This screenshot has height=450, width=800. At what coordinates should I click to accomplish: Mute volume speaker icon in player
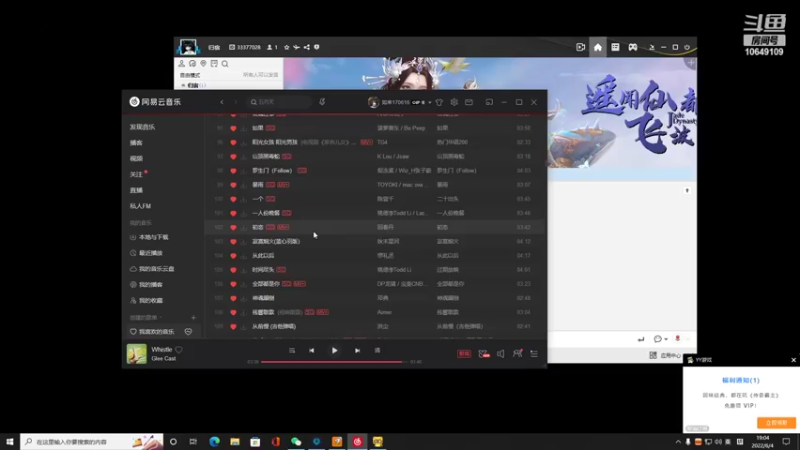501,354
